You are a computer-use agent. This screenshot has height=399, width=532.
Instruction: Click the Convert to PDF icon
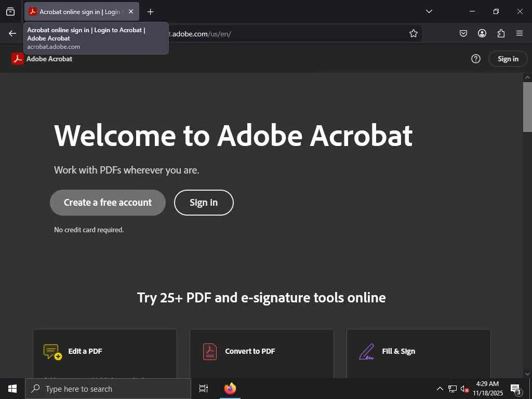click(x=210, y=352)
